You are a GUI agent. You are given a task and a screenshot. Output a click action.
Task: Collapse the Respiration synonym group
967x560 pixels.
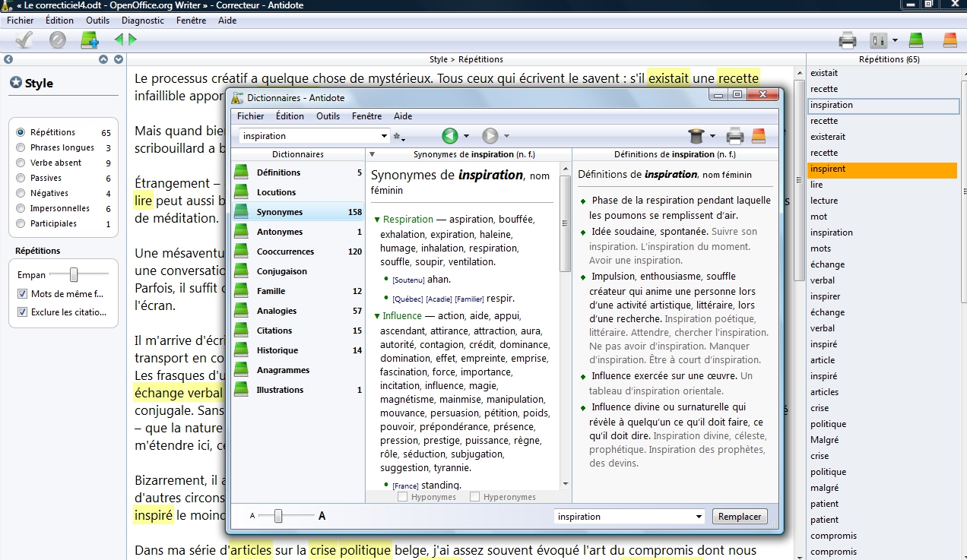point(377,220)
